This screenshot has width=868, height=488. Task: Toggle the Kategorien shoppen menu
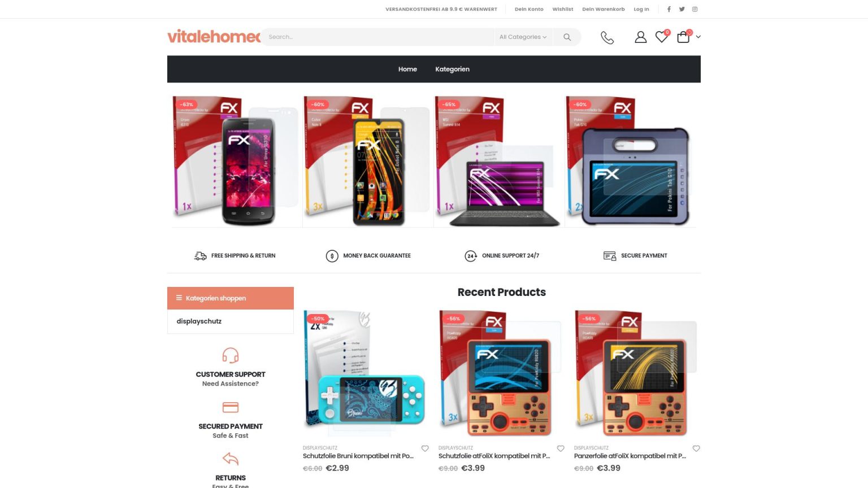(231, 298)
